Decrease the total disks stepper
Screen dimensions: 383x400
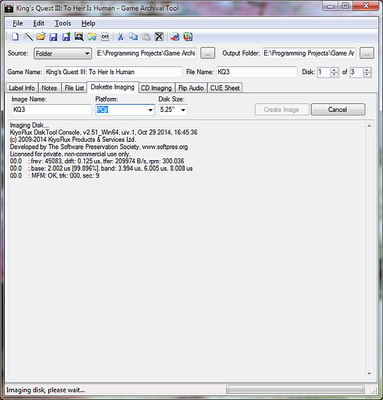click(367, 75)
